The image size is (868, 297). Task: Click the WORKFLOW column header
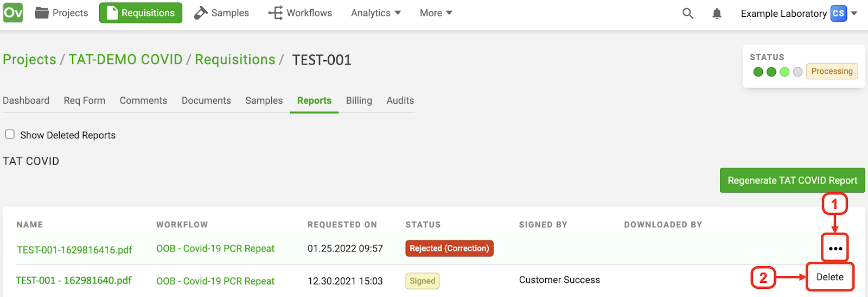click(x=182, y=225)
